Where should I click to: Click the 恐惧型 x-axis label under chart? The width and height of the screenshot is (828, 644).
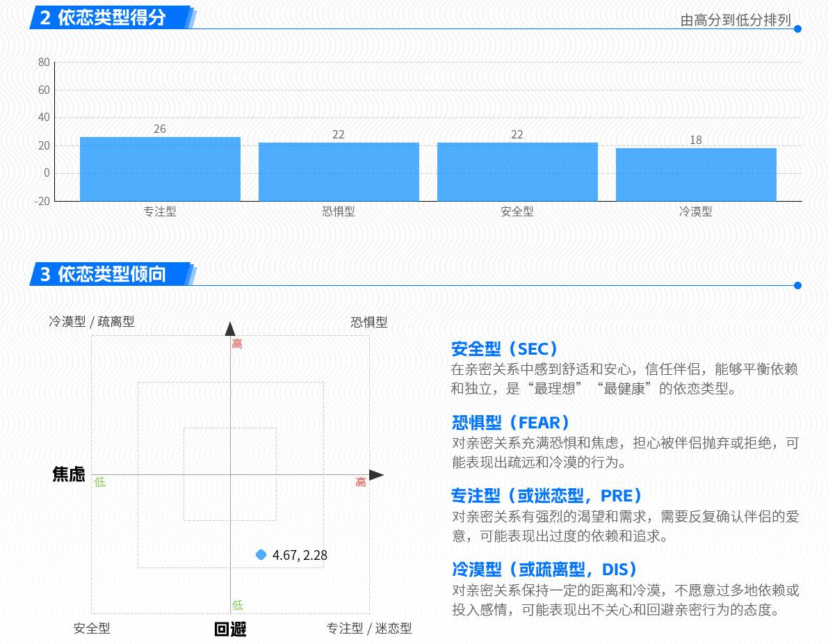pos(339,211)
